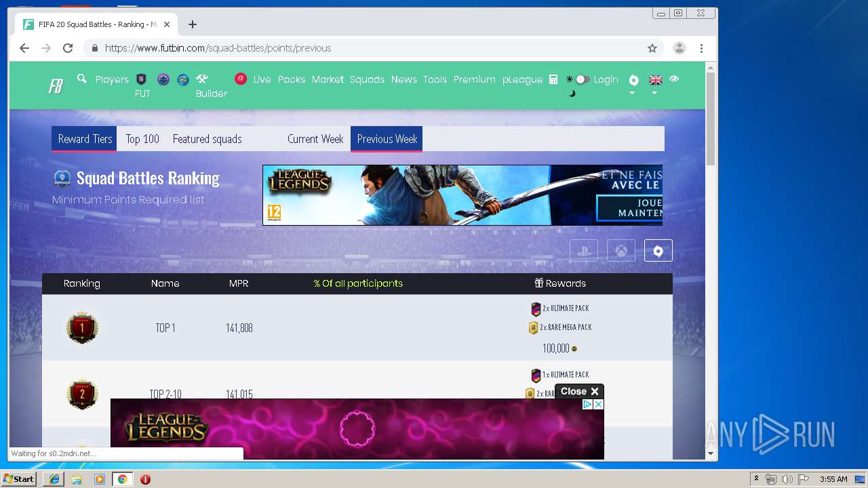Switch to the Previous Week tab
Viewport: 868px width, 488px height.
tap(387, 139)
